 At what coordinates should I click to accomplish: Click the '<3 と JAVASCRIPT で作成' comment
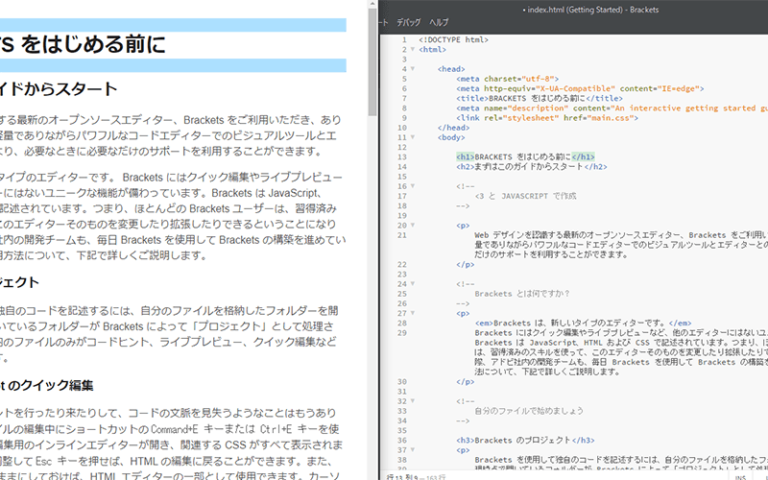click(525, 196)
